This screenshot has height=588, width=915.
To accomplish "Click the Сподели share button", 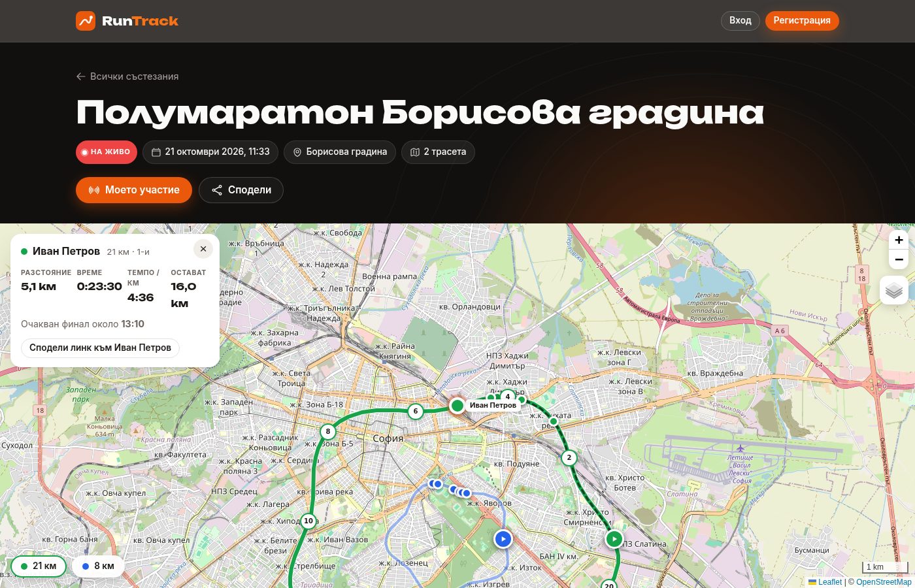I will (241, 190).
